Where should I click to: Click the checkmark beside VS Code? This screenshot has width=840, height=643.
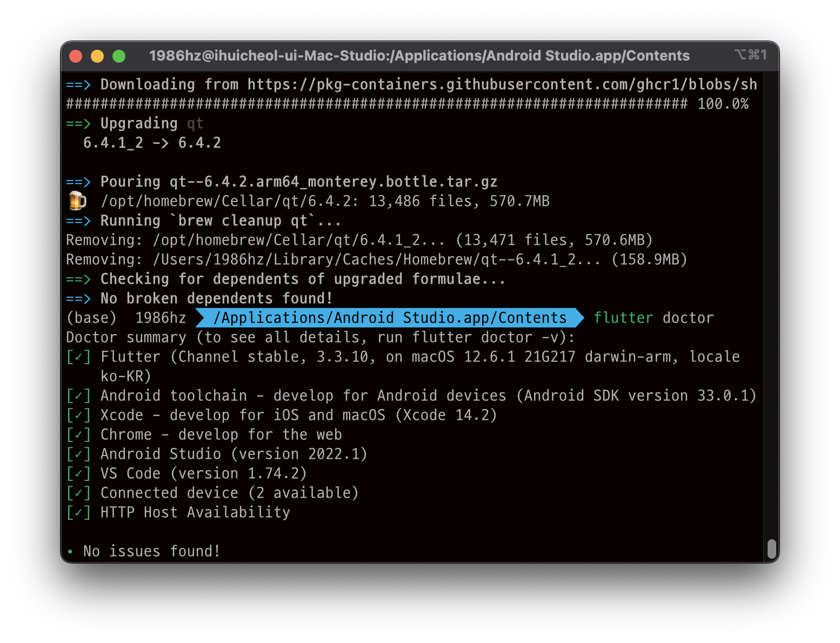(x=78, y=474)
